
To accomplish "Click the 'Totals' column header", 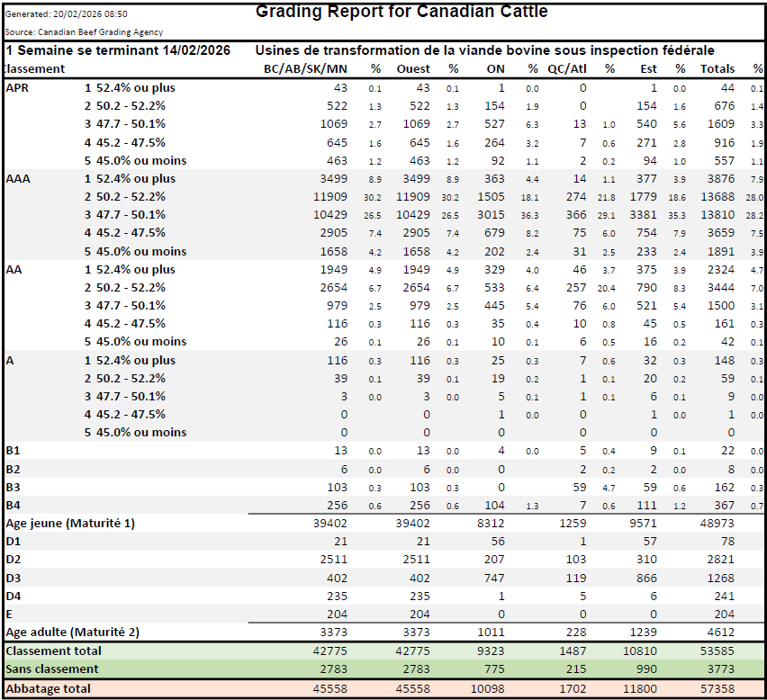I will [717, 68].
